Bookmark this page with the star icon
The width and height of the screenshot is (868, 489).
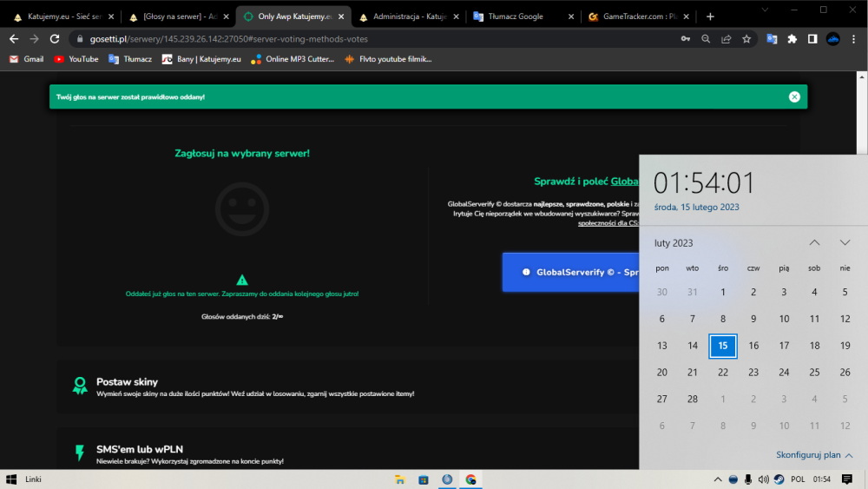(746, 39)
